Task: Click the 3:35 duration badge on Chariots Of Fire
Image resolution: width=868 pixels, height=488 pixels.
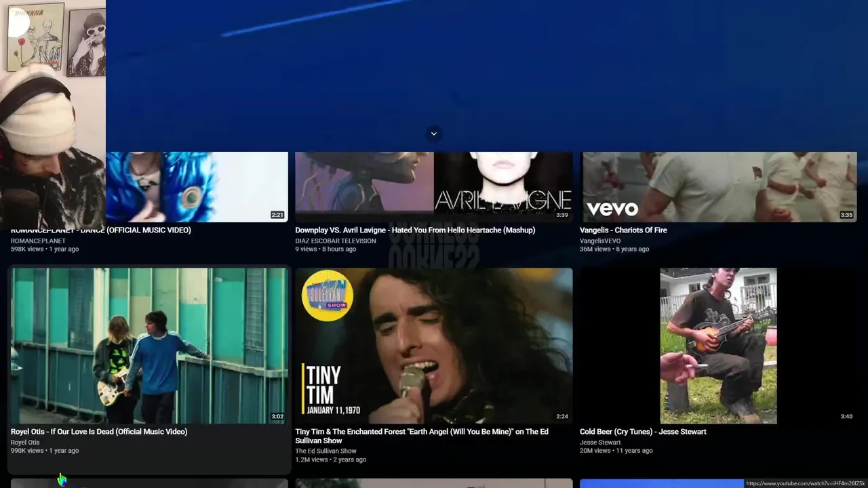Action: (x=846, y=215)
